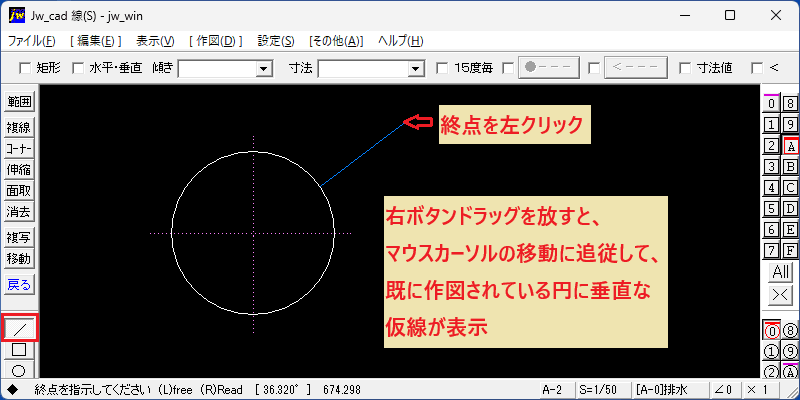Open the 設定(S) menu

point(276,41)
